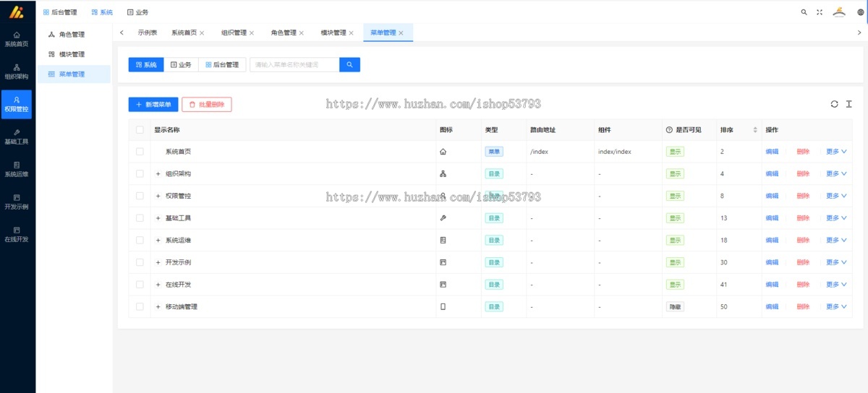
Task: Click the wrench icon in 基础工具 row
Action: (x=443, y=218)
